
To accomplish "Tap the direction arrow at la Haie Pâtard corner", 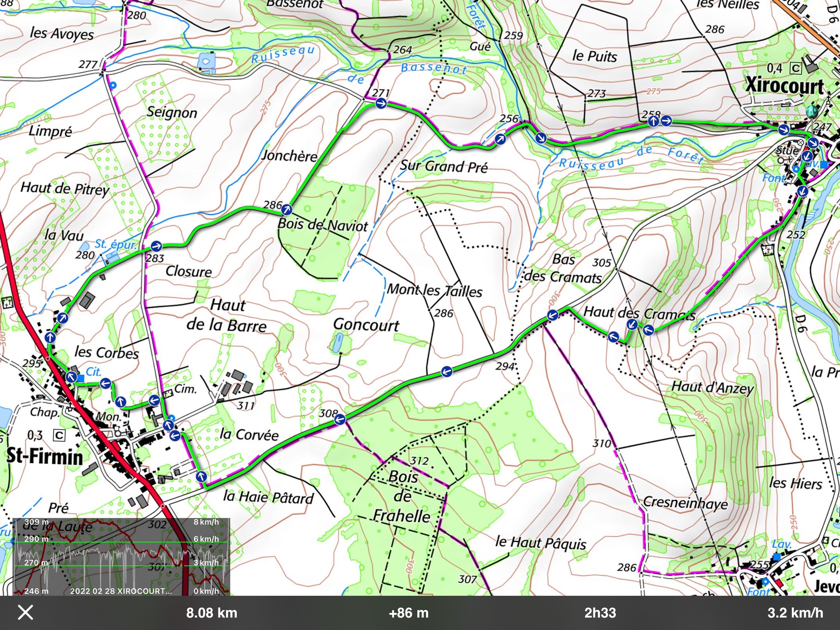I will tap(201, 476).
